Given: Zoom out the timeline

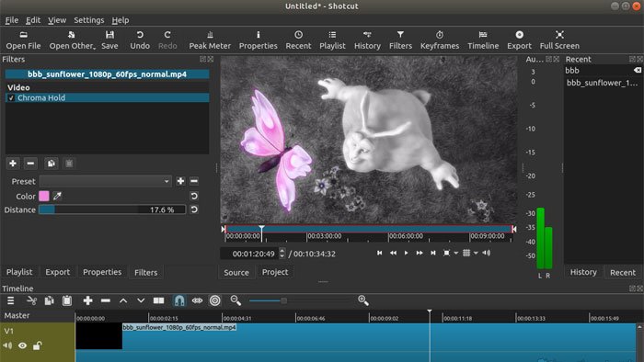Looking at the screenshot, I should click(236, 300).
